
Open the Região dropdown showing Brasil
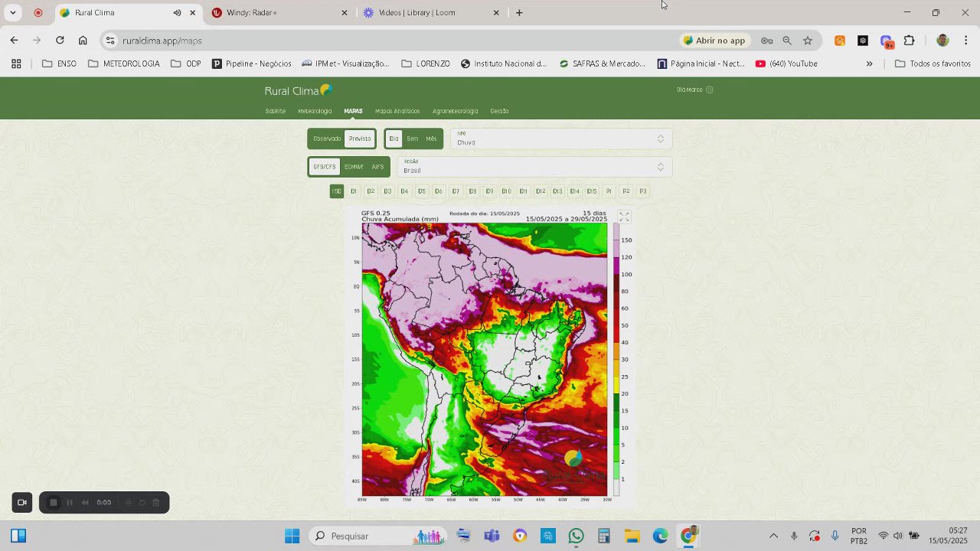[534, 167]
